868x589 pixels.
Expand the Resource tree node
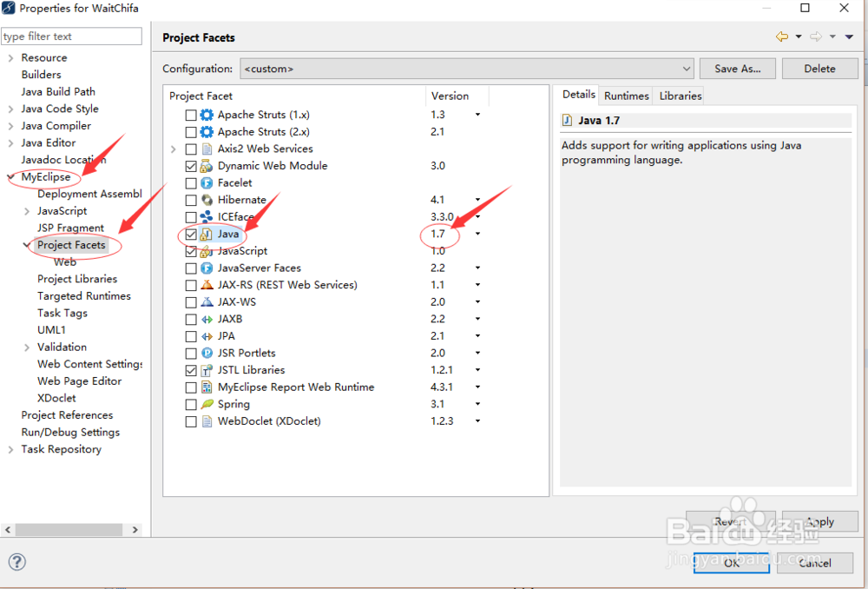coord(10,57)
